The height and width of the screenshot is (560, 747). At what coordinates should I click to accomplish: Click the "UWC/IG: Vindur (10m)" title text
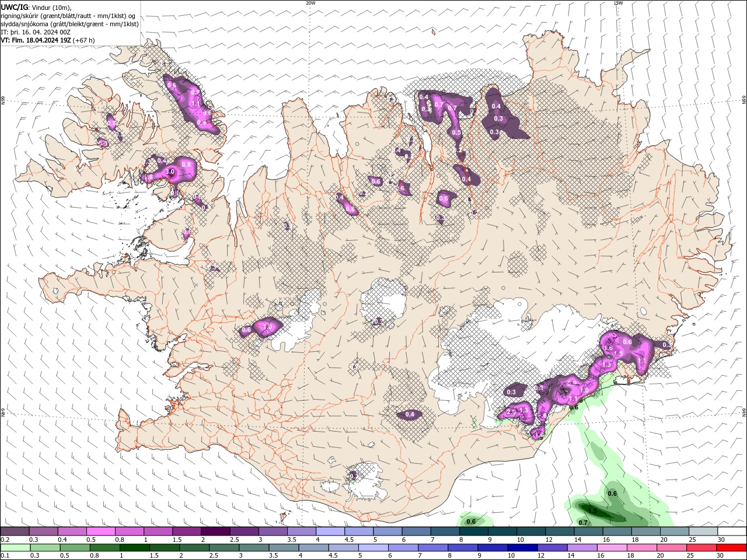(x=36, y=7)
